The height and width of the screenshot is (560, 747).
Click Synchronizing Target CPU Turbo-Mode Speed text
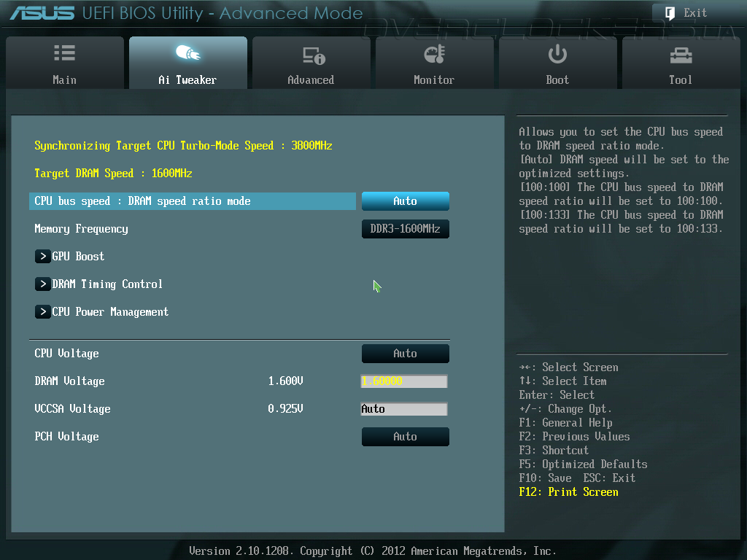(x=183, y=146)
